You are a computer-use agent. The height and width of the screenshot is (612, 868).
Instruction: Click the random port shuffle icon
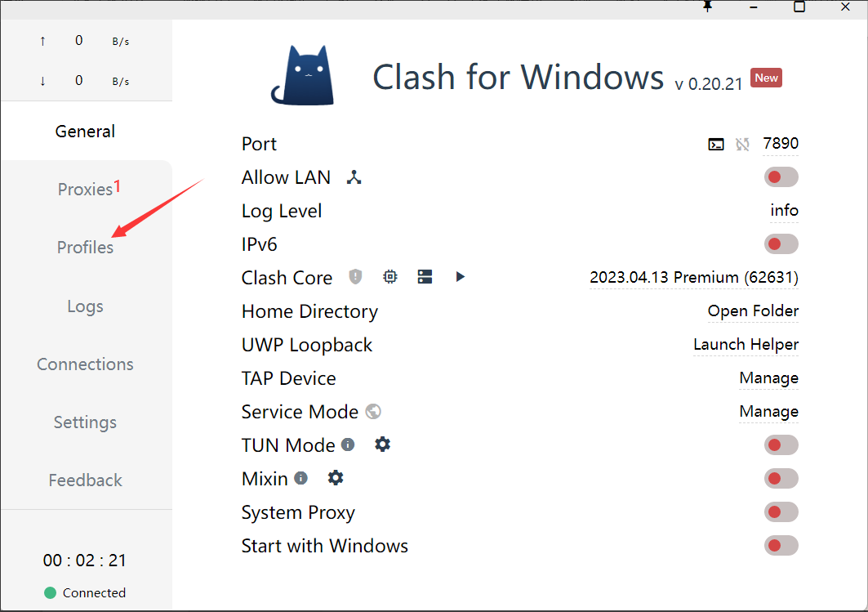[x=742, y=145]
